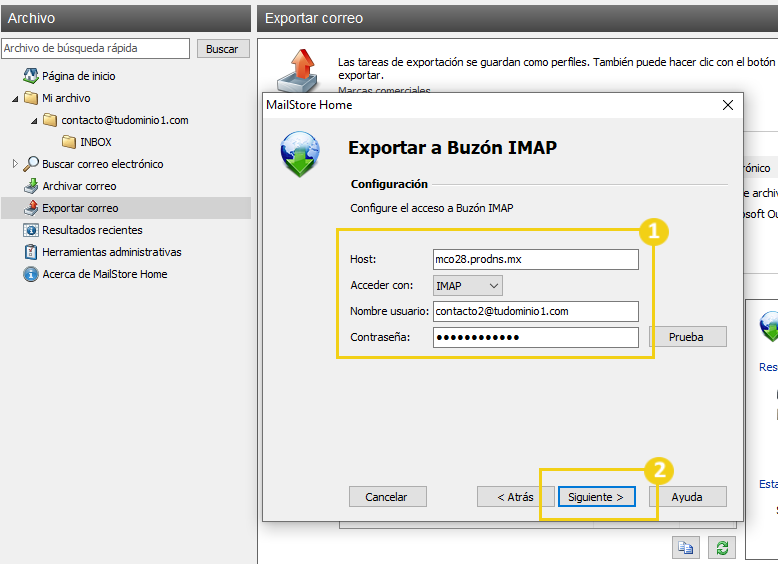Click the Buscar correo electrónico magnifier icon
The height and width of the screenshot is (564, 778).
coord(31,164)
